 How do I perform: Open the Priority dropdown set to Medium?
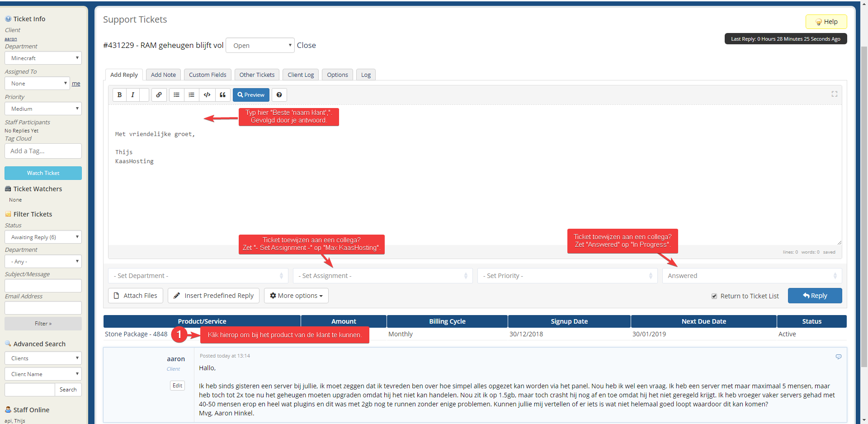pyautogui.click(x=43, y=109)
